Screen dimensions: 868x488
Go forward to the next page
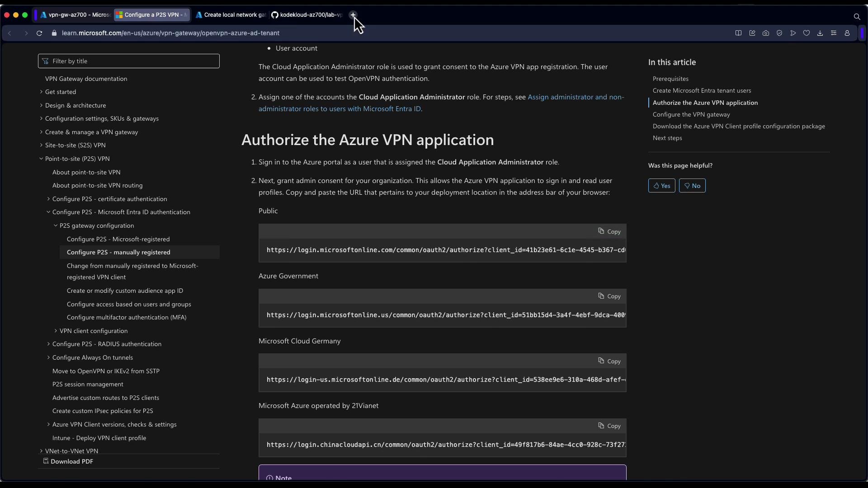(x=26, y=33)
